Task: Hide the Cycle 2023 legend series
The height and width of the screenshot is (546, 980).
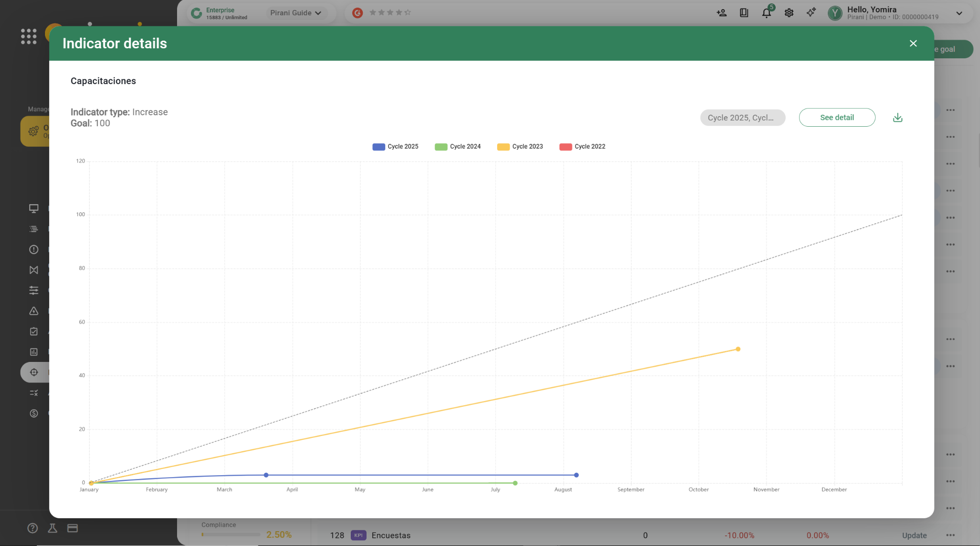Action: coord(520,147)
